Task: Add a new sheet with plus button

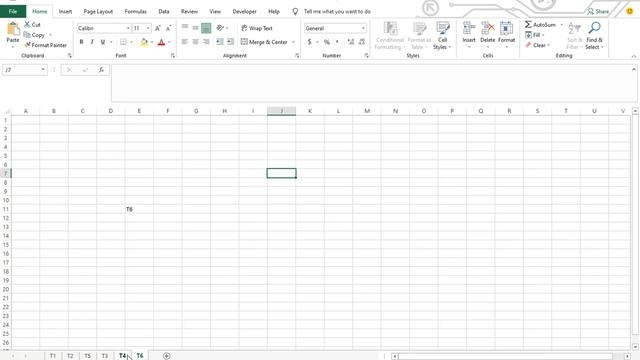Action: [x=167, y=356]
